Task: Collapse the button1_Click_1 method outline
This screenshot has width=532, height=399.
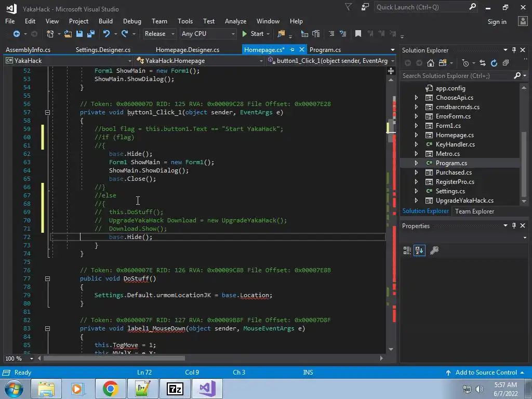Action: coord(47,112)
